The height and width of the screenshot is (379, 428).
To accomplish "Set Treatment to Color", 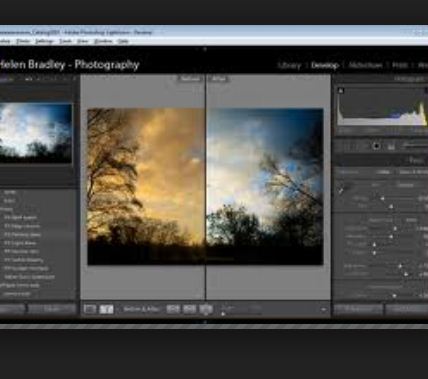I will pyautogui.click(x=383, y=172).
